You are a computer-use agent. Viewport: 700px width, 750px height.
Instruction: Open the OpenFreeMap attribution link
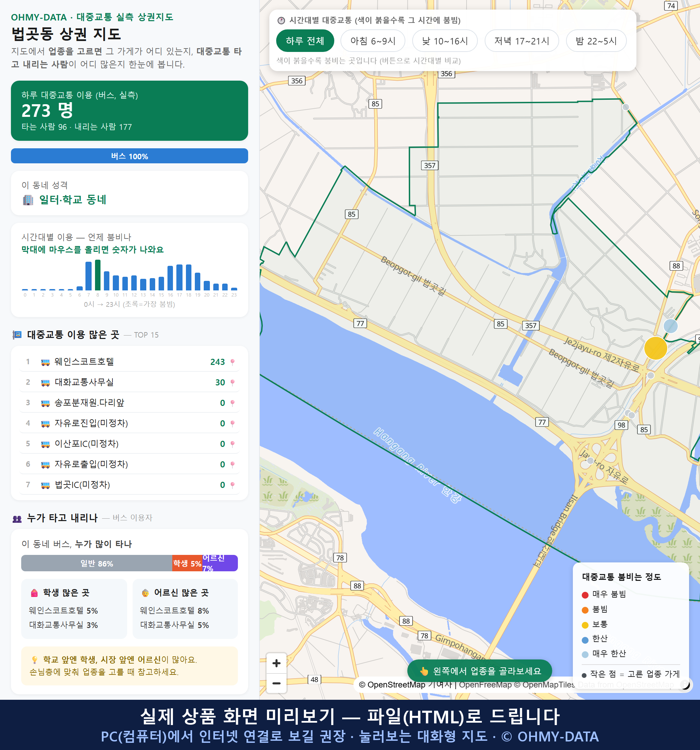485,685
